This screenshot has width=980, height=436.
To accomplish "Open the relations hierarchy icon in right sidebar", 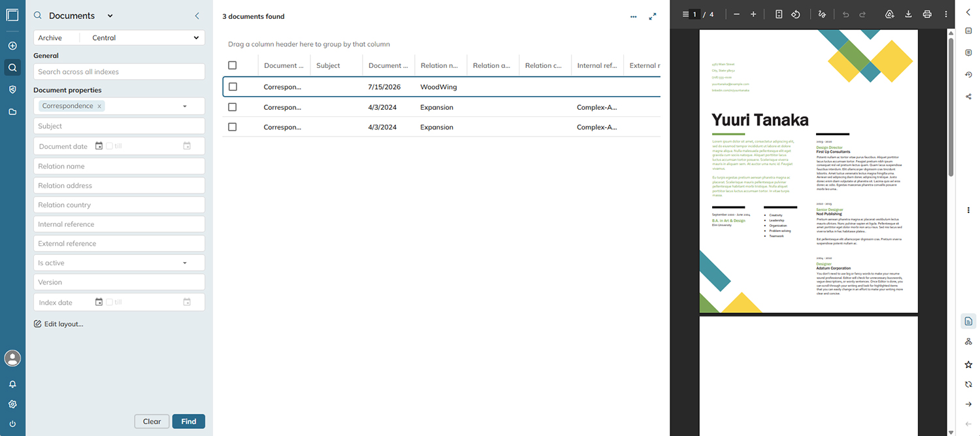I will coord(968,342).
